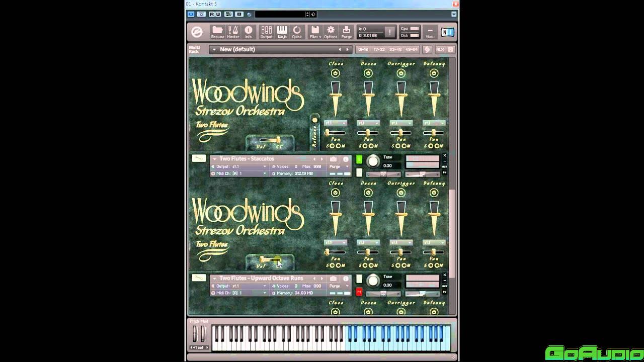Toggle the KSP multi script button
The image size is (644, 362).
click(427, 49)
